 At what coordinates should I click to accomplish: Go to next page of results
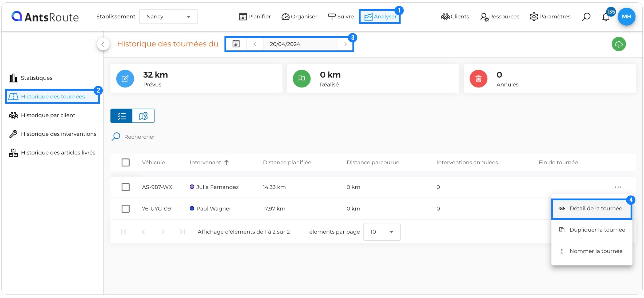pos(163,232)
